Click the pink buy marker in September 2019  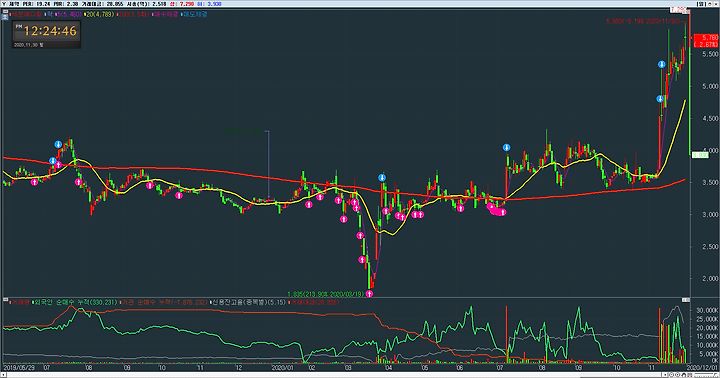tap(150, 186)
